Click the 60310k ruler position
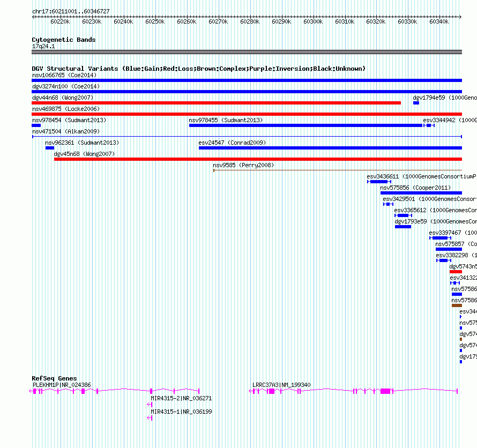This screenshot has width=477, height=448. [345, 21]
